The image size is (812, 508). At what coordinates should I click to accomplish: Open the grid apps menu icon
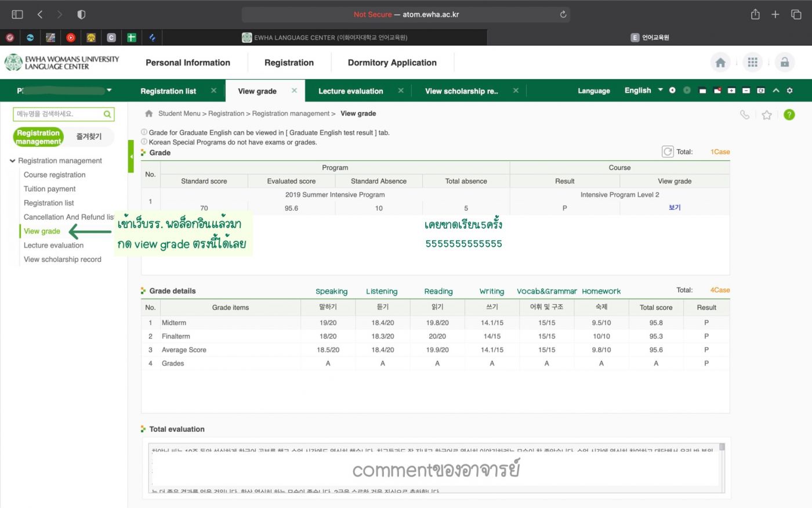tap(752, 63)
